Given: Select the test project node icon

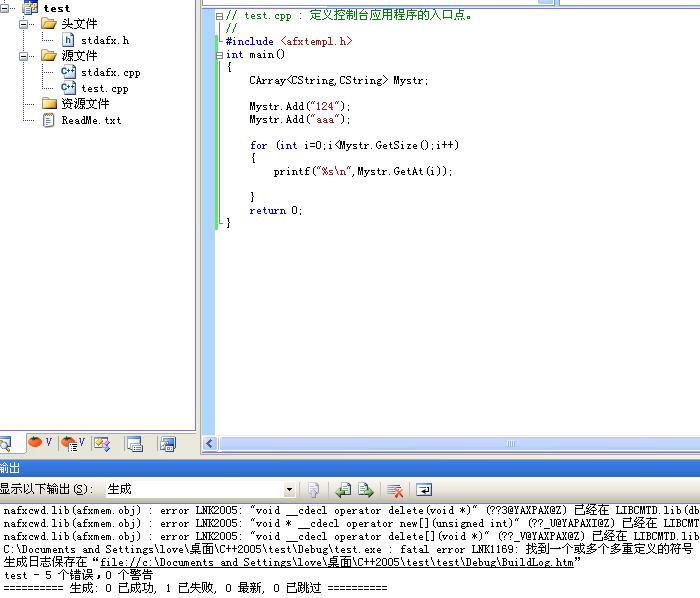Looking at the screenshot, I should (x=30, y=7).
